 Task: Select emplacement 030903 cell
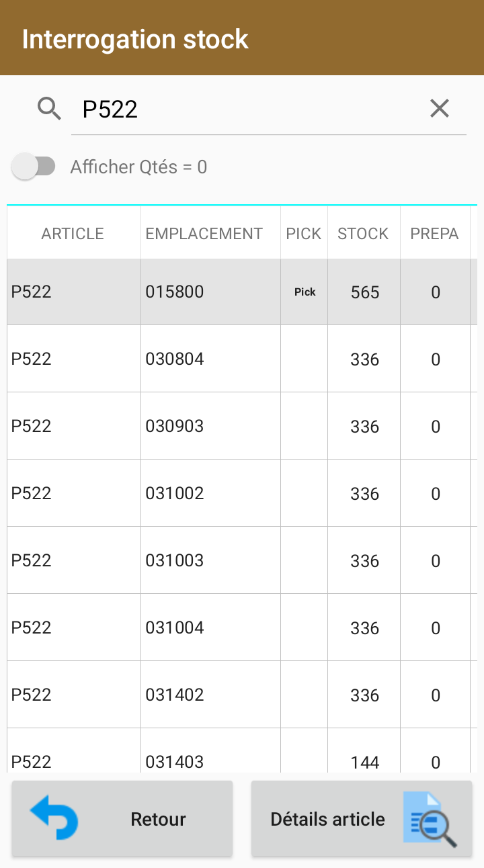tap(210, 426)
